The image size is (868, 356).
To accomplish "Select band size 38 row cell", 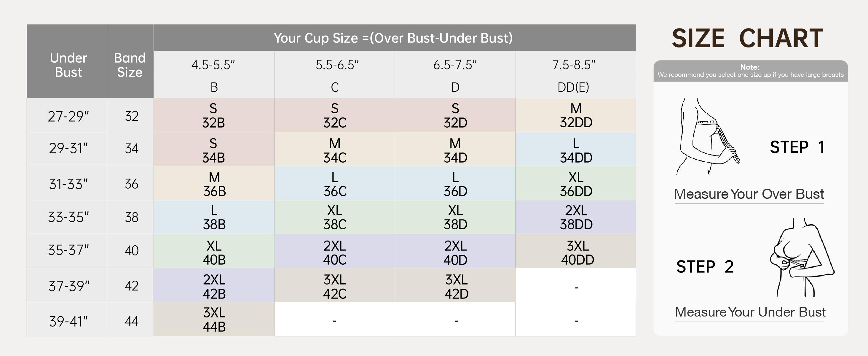I will (x=131, y=217).
